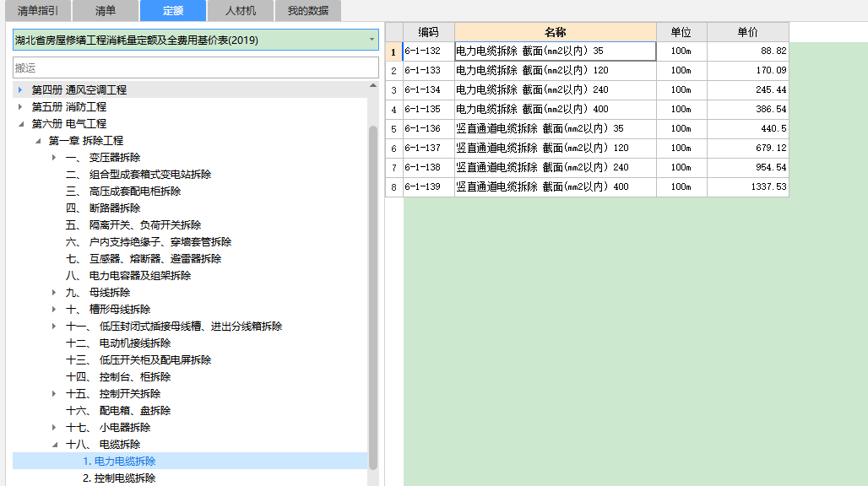868x486 pixels.
Task: Click code cell 6-1-134
Action: tap(428, 90)
